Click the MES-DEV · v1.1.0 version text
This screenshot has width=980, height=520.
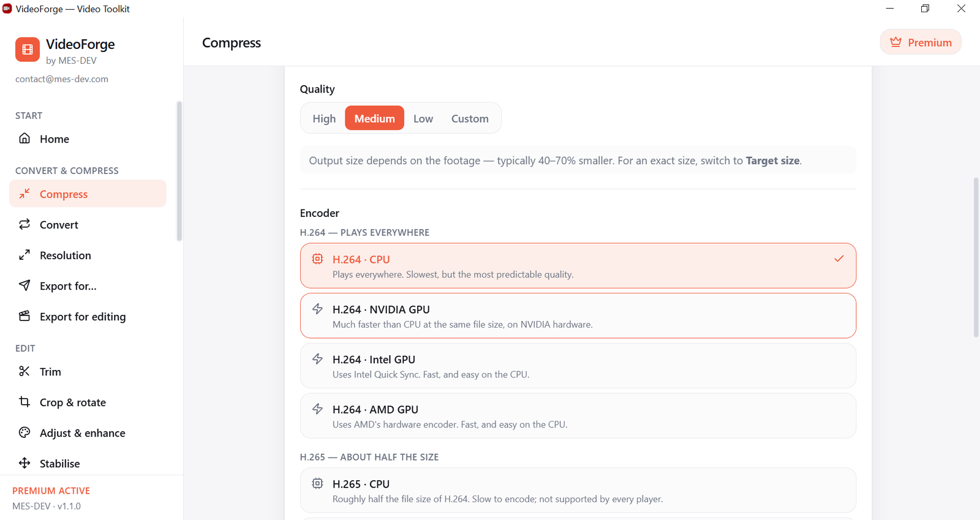[47, 506]
